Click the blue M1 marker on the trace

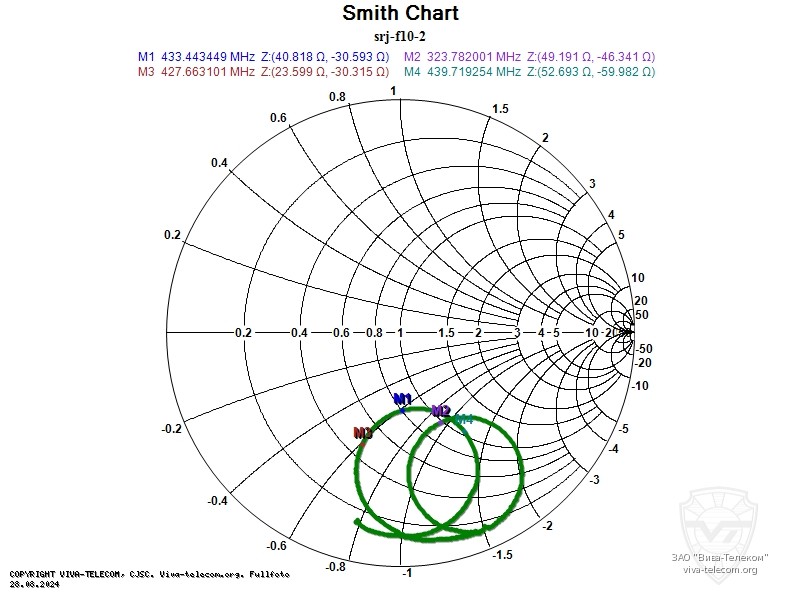click(402, 402)
